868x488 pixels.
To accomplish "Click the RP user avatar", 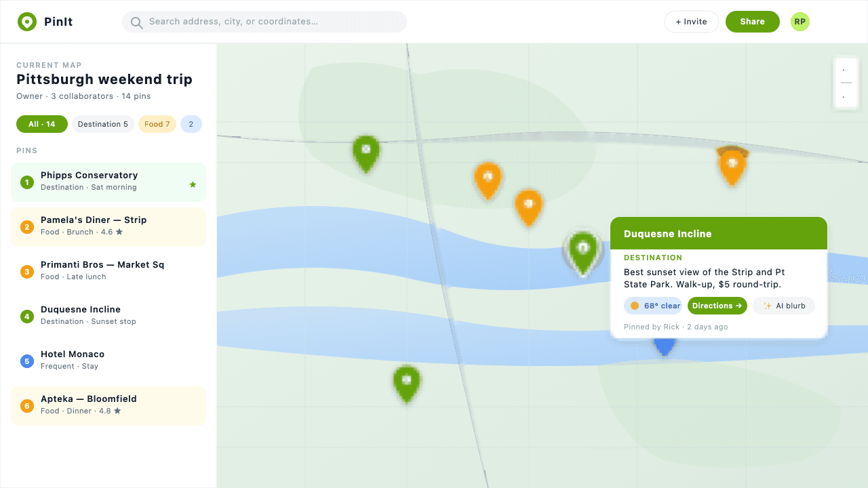I will point(800,22).
